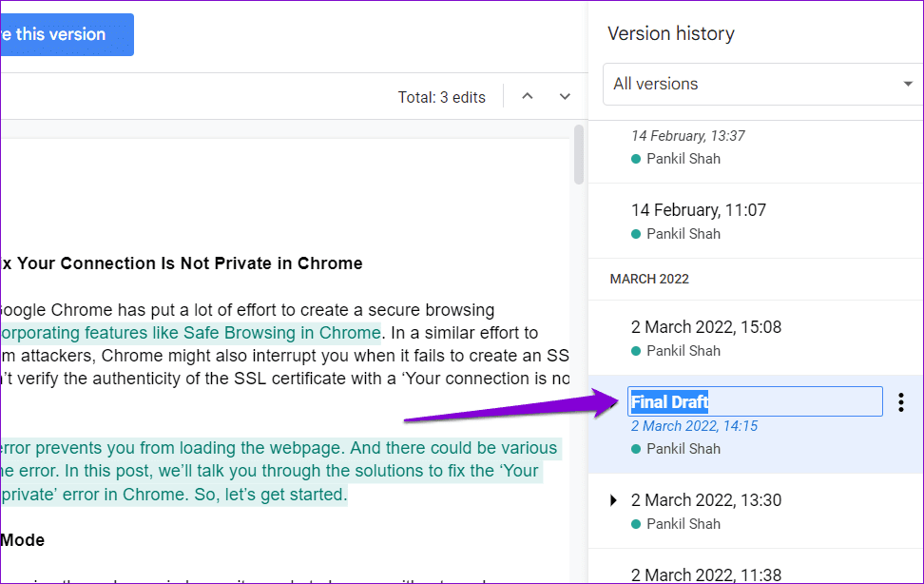This screenshot has height=584, width=924.
Task: Click the MARCH 2022 section header
Action: click(649, 279)
